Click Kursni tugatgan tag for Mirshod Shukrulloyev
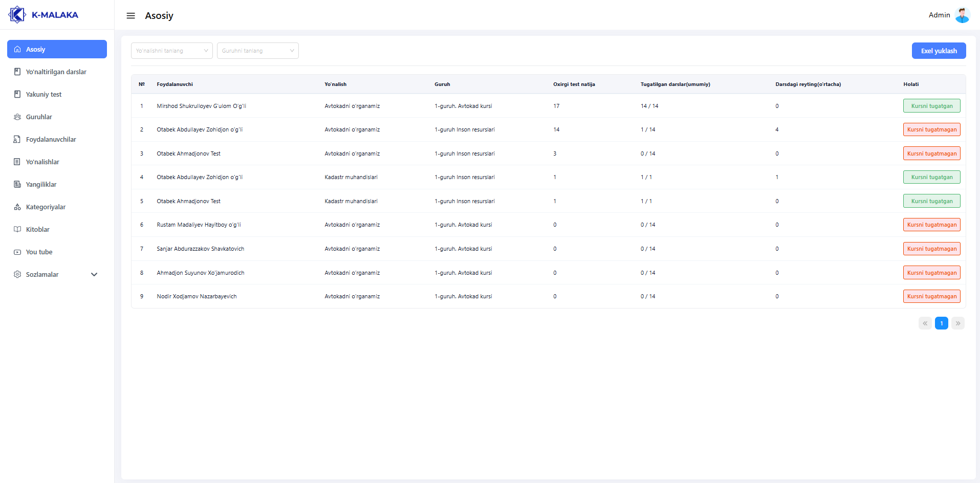Screen dimensions: 980x483 tap(932, 106)
